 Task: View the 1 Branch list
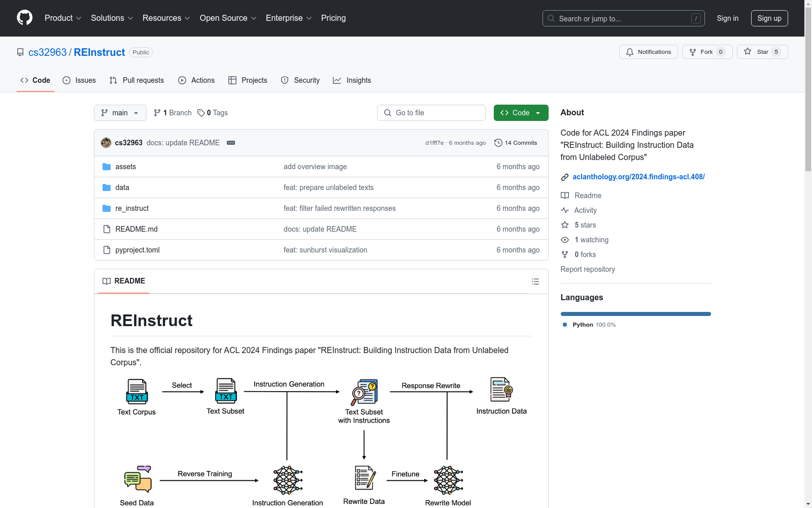pos(173,113)
